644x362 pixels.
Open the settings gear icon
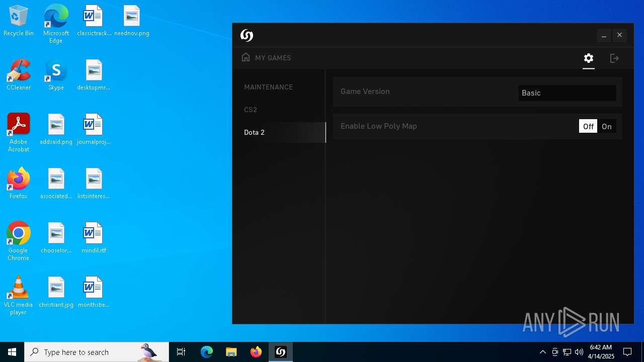(589, 58)
